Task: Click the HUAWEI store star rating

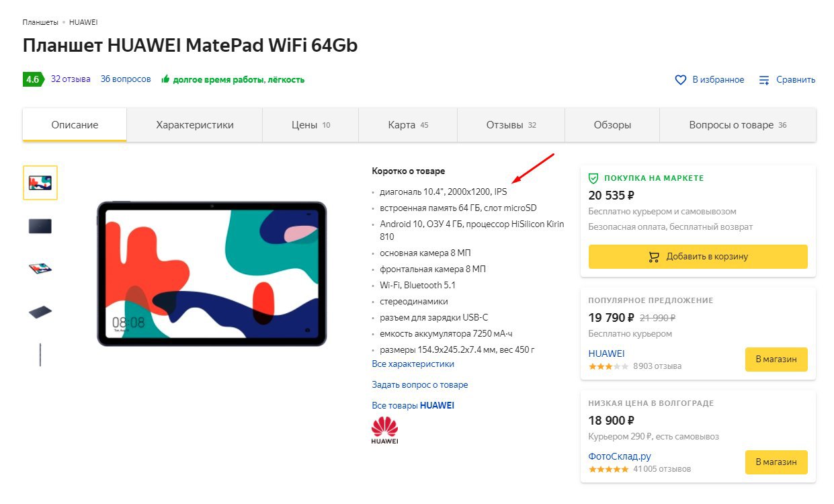Action: click(x=608, y=366)
